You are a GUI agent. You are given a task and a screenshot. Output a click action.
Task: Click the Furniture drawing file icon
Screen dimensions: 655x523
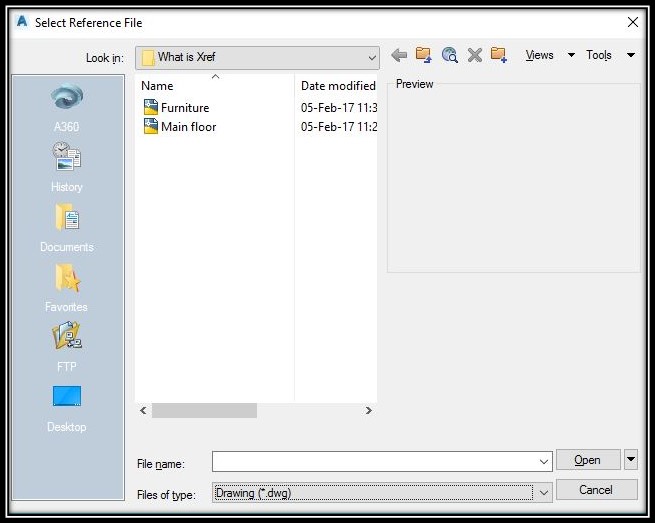pyautogui.click(x=150, y=107)
